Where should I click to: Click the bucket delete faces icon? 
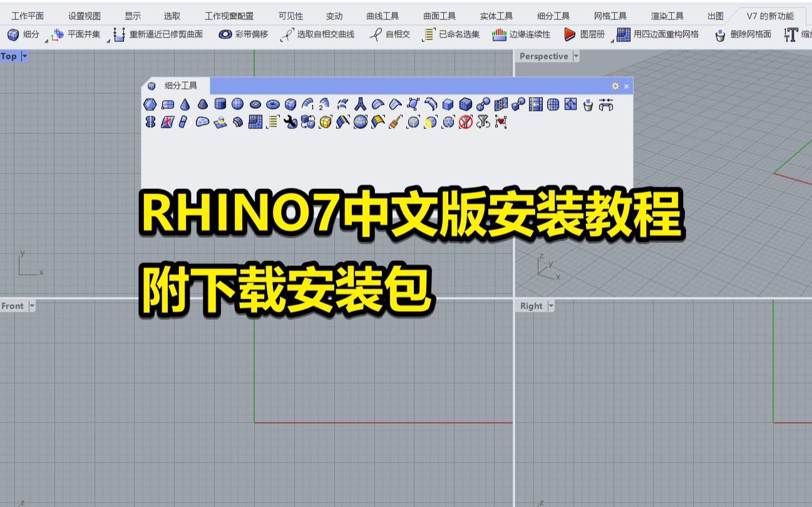(x=588, y=105)
